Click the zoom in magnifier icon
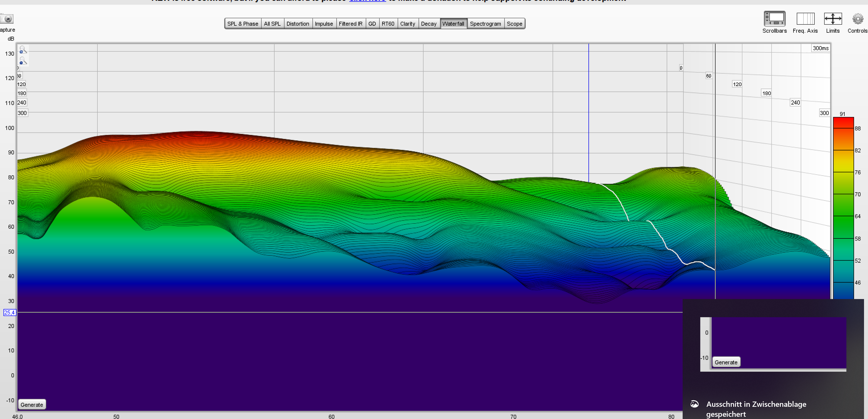This screenshot has height=419, width=868. pos(23,50)
